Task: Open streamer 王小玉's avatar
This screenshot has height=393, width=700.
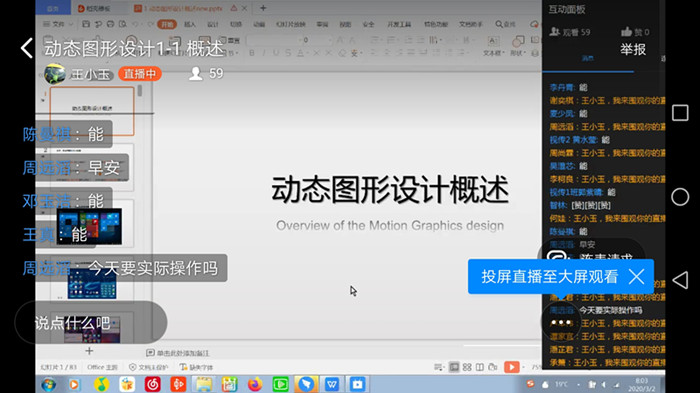Action: click(x=55, y=74)
